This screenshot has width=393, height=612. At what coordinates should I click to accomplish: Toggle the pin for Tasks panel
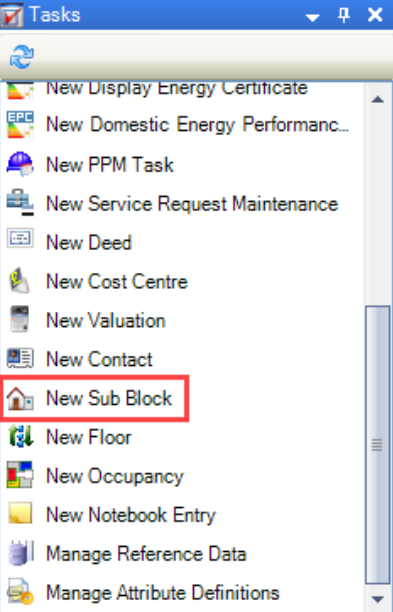pyautogui.click(x=344, y=15)
